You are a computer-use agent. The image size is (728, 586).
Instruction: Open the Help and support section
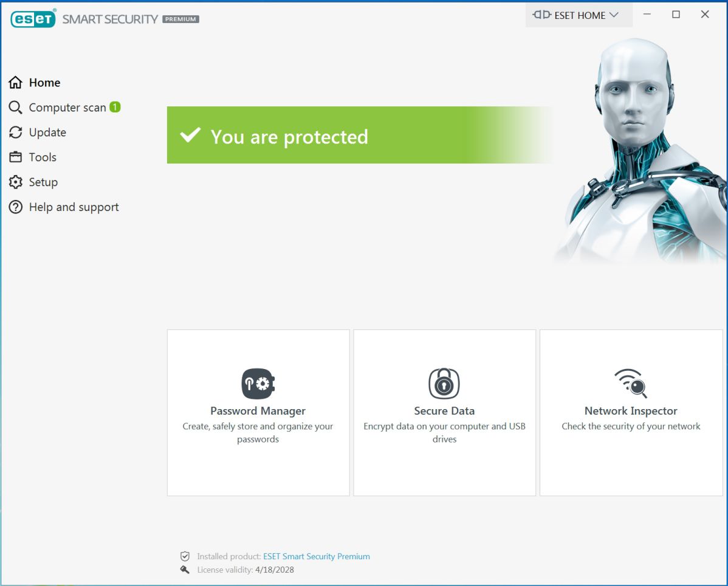[x=74, y=207]
